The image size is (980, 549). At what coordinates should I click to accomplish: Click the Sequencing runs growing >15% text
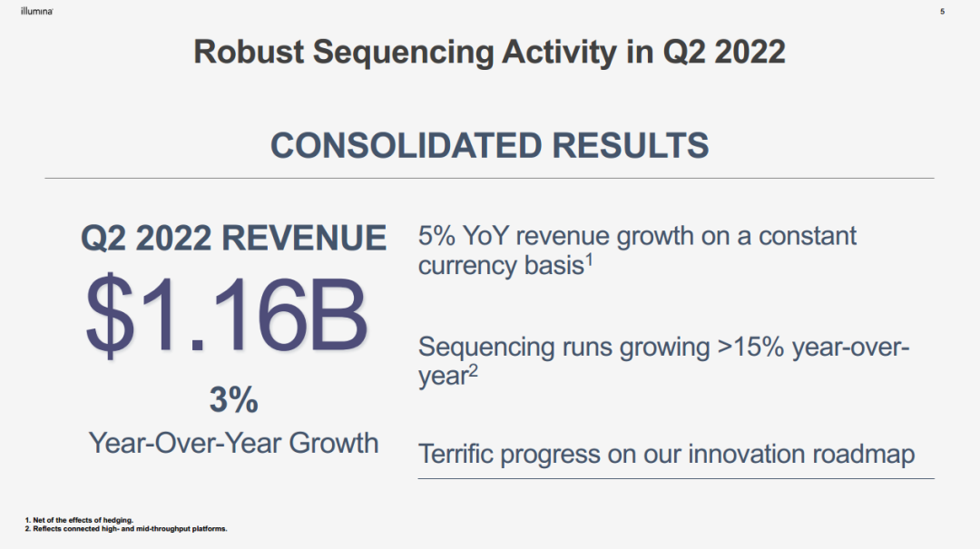(x=663, y=361)
